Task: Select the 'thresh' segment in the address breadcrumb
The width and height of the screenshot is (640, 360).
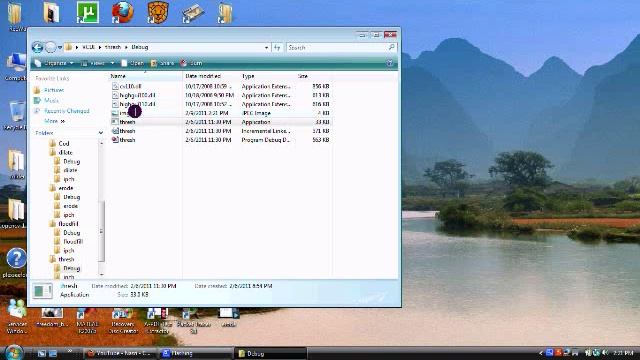Action: coord(113,47)
